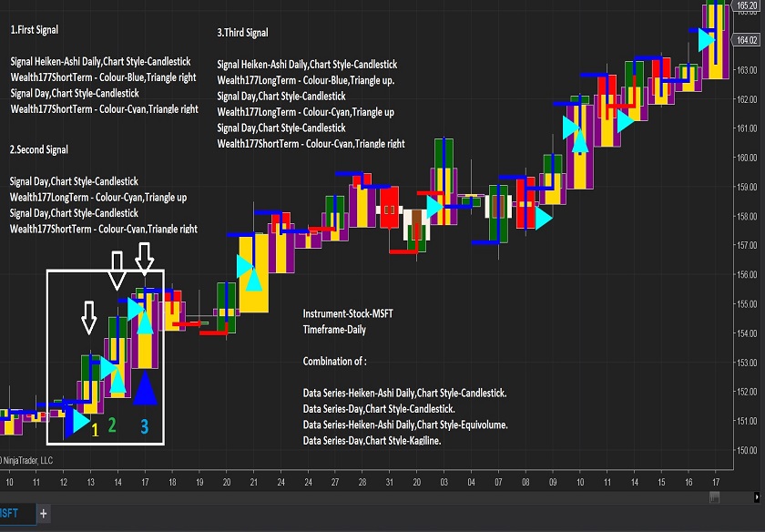Add a new tab with plus button
Viewport: 765px width, 532px height.
pos(43,514)
